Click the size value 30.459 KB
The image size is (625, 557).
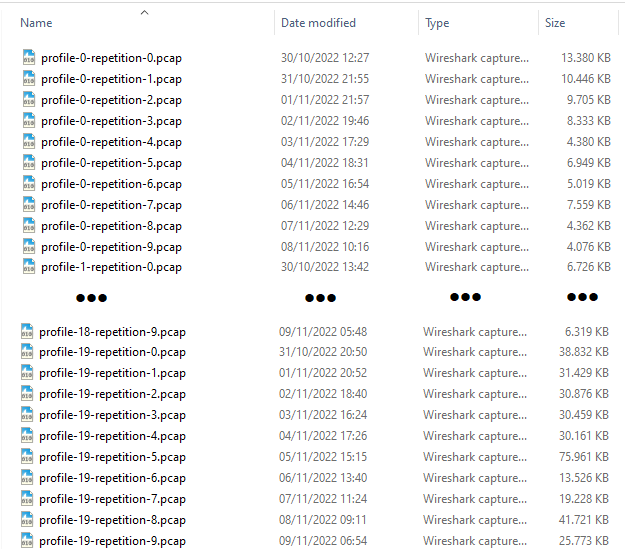[x=584, y=415]
